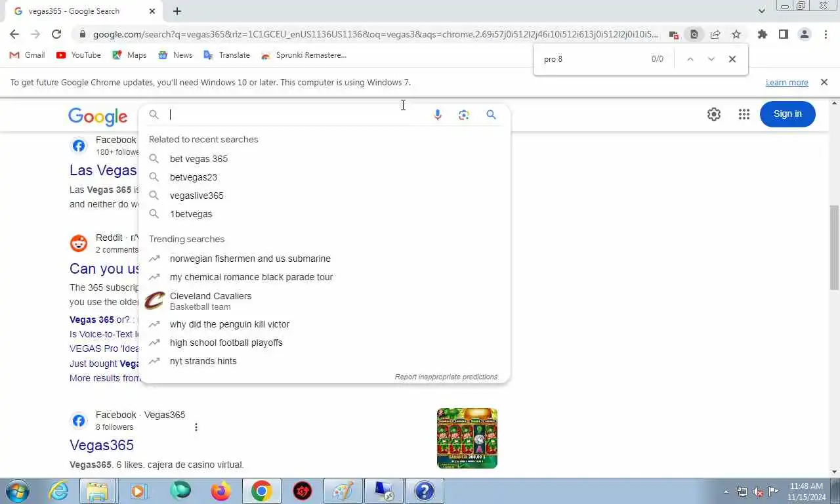Image resolution: width=840 pixels, height=504 pixels.
Task: Select trending my chemical romance black parade tour
Action: coord(324,277)
